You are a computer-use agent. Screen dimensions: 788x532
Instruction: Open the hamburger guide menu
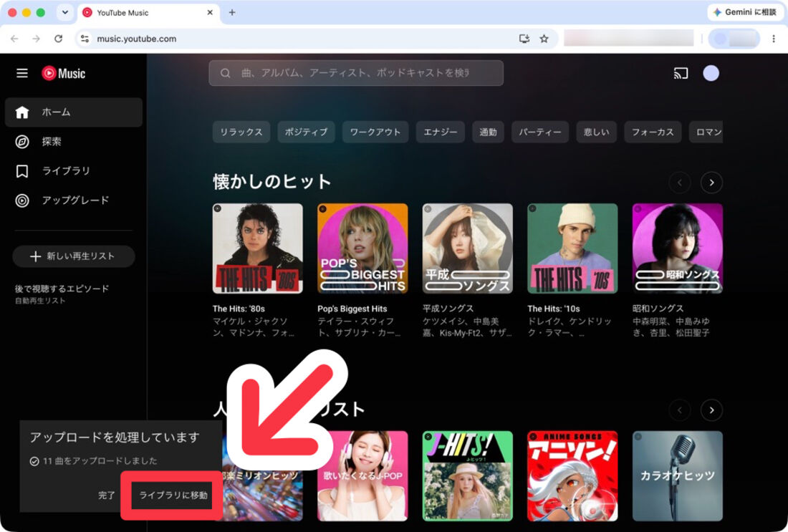coord(22,73)
